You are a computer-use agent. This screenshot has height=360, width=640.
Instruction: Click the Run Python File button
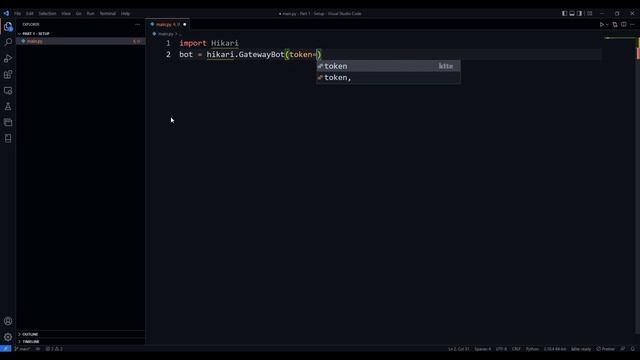coord(601,24)
